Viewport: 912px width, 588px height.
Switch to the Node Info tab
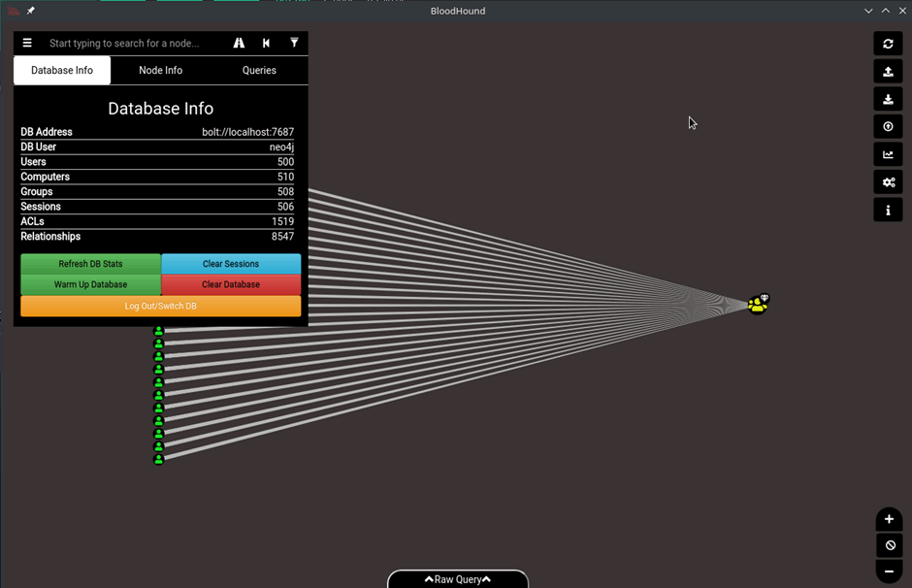tap(160, 71)
